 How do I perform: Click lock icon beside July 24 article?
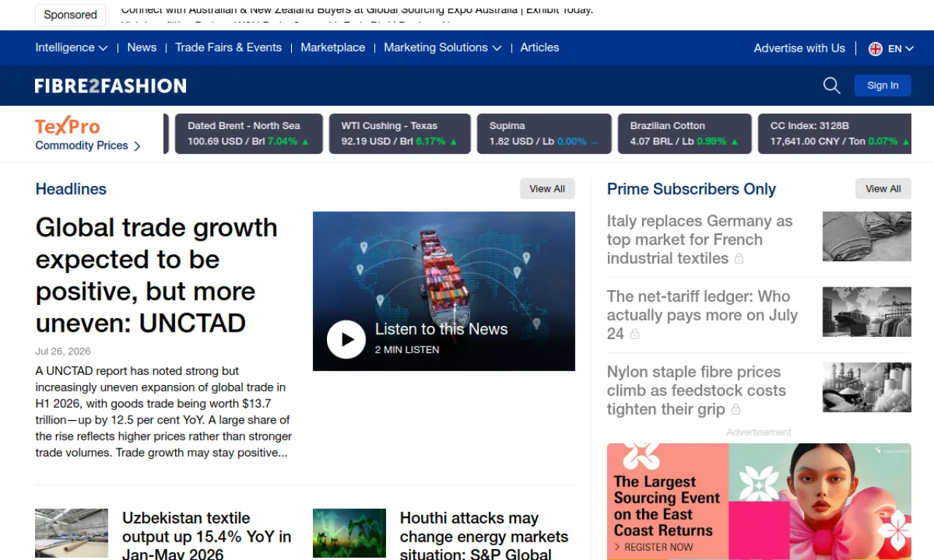point(635,334)
